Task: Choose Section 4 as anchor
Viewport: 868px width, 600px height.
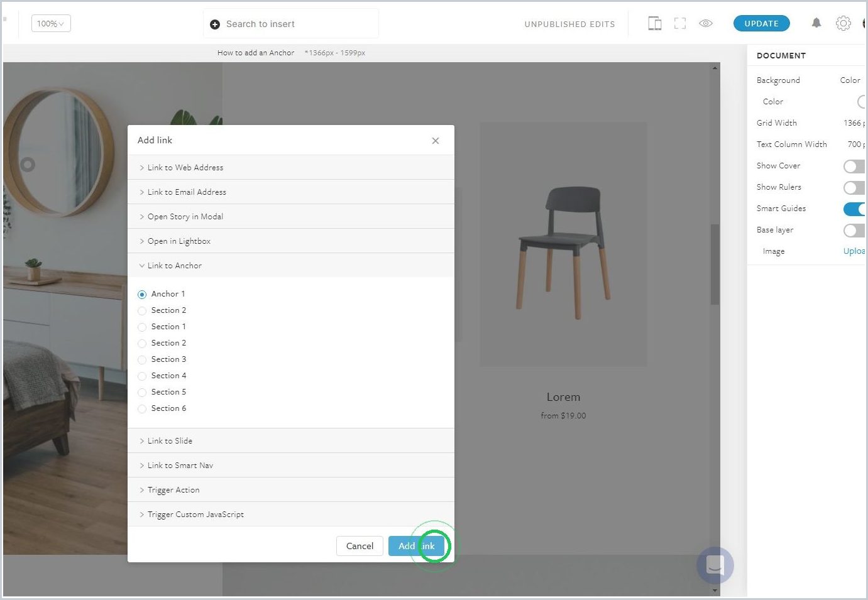Action: 142,376
